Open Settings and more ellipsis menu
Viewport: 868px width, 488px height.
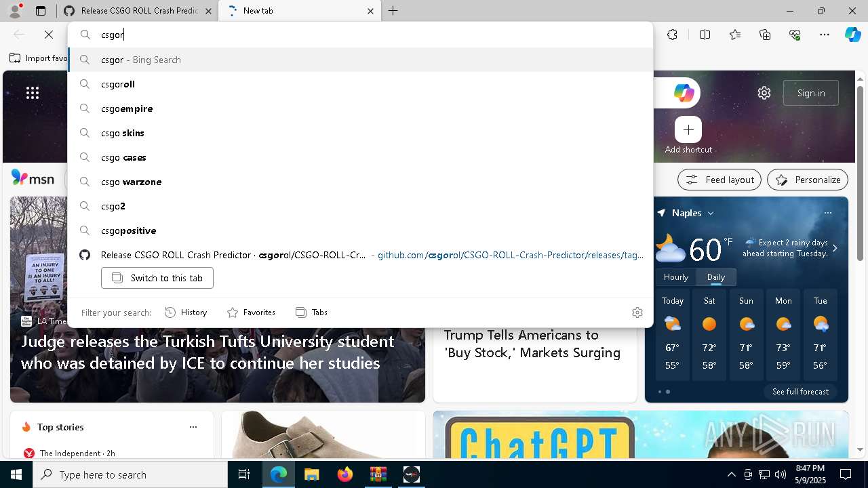pyautogui.click(x=825, y=35)
